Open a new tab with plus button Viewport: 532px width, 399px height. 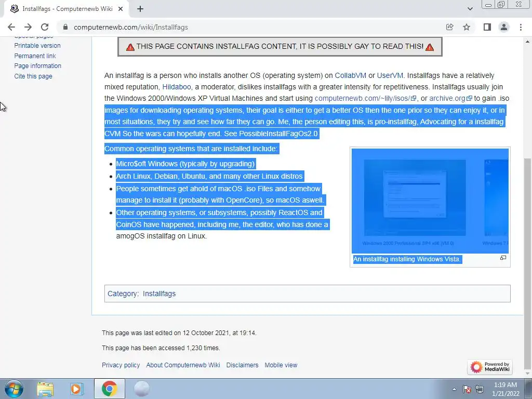140,9
